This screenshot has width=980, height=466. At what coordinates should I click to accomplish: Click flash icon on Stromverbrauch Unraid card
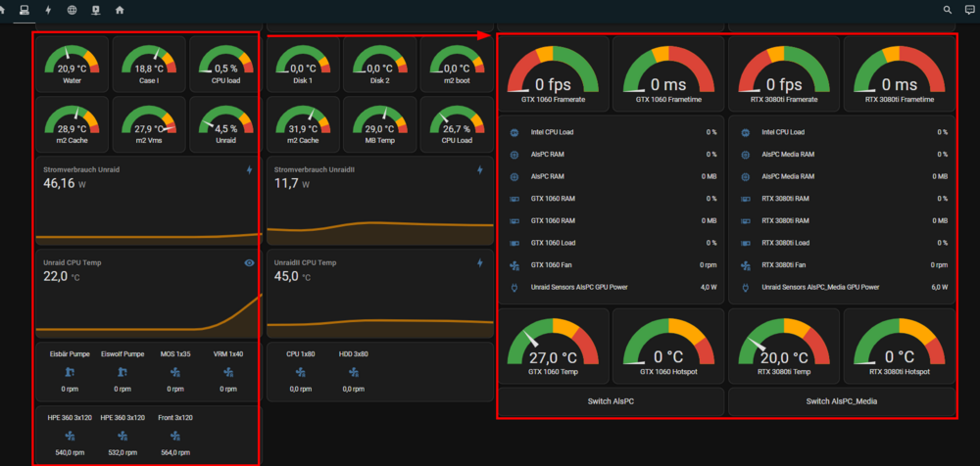pyautogui.click(x=249, y=169)
